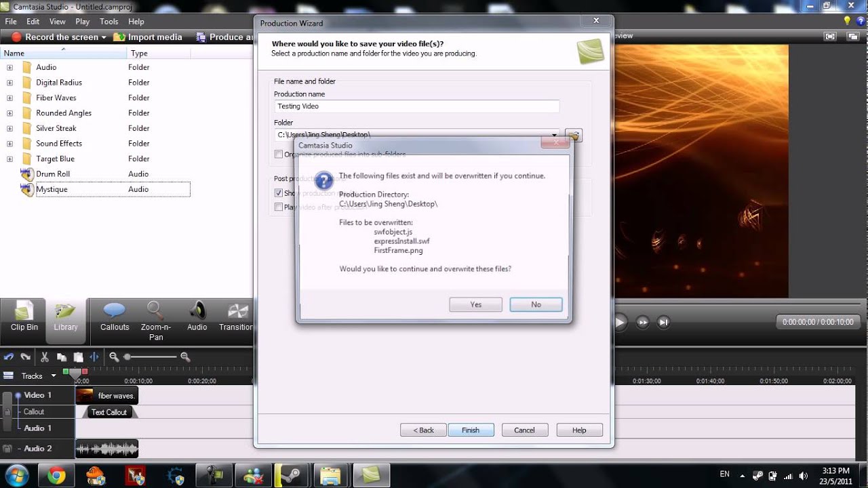Open the Help menu in the menu bar
Viewport: 868px width, 488px height.
tap(136, 22)
